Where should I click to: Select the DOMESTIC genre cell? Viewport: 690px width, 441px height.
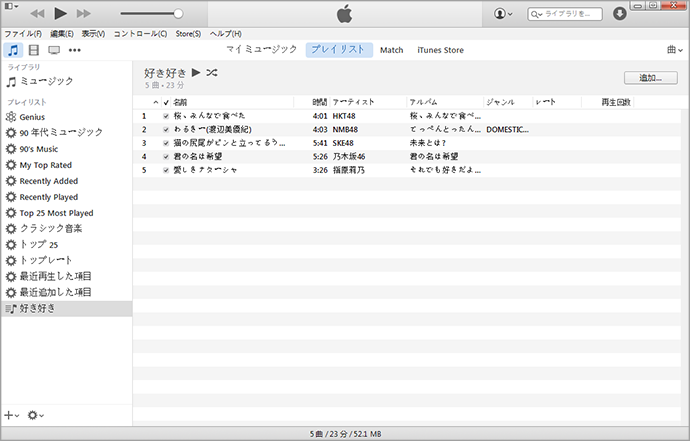click(507, 130)
